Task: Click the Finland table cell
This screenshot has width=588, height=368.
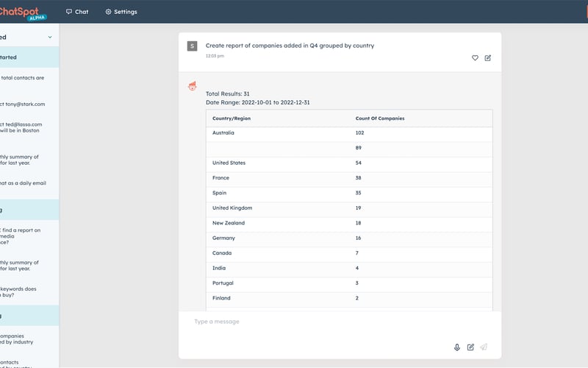Action: pos(221,298)
